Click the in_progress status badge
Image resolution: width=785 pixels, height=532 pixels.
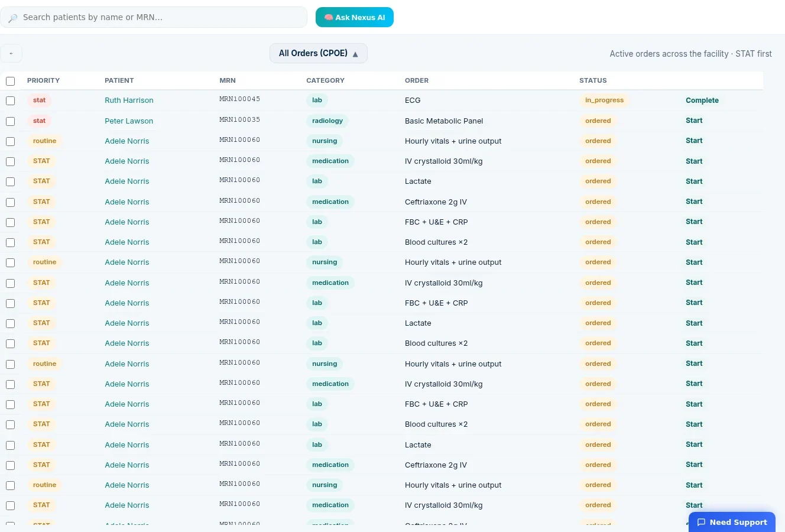tap(604, 100)
